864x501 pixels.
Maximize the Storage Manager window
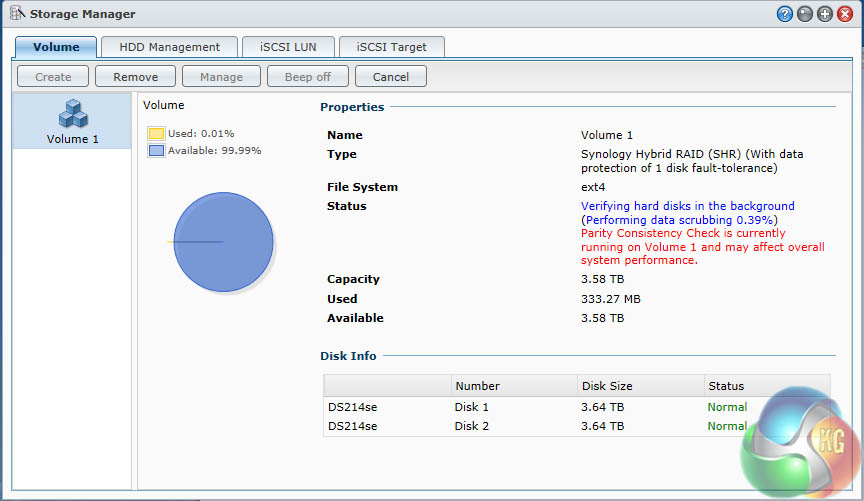[x=825, y=15]
